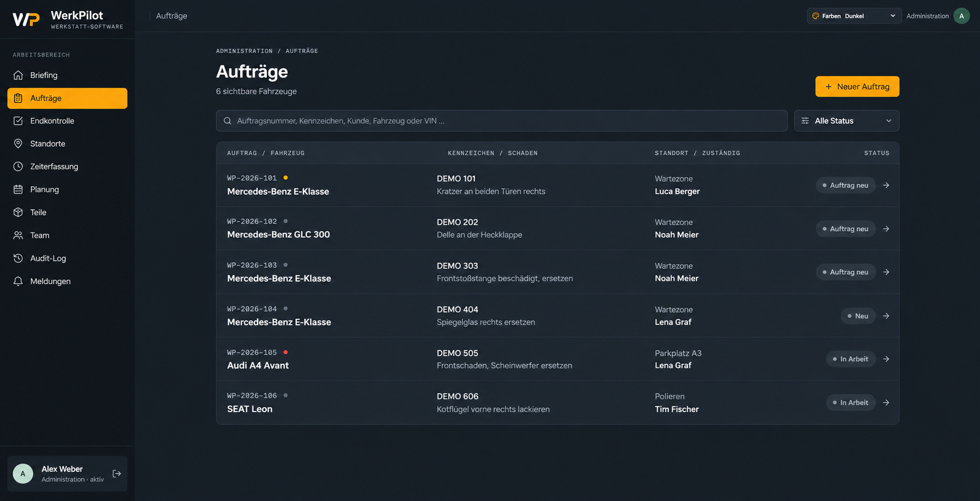Click the Teile box icon

pos(18,213)
